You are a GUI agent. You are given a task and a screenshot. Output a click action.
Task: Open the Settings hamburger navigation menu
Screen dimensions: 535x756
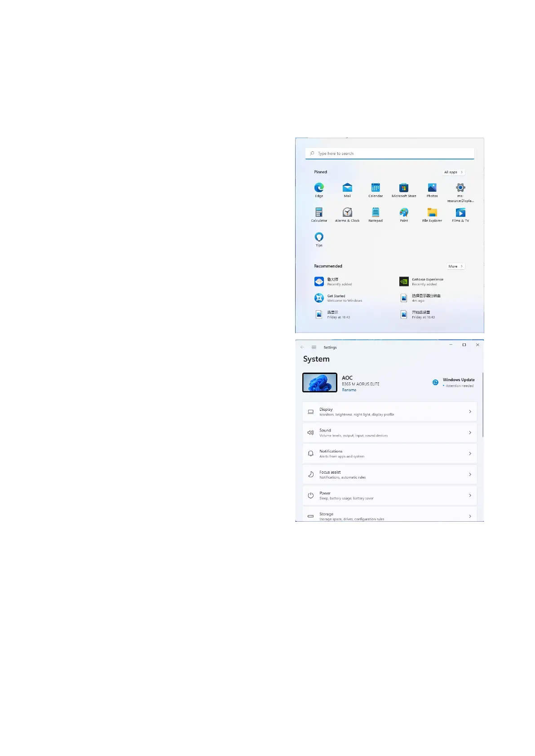tap(314, 347)
